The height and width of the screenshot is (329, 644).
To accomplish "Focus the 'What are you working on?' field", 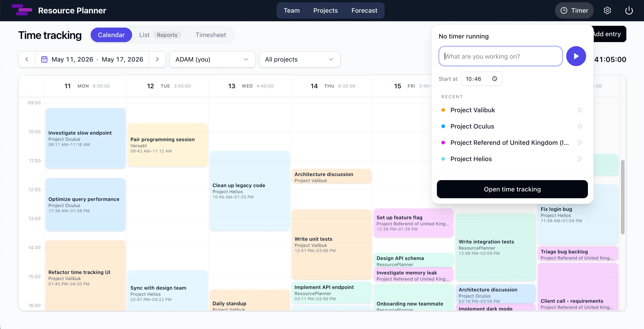I will 500,56.
